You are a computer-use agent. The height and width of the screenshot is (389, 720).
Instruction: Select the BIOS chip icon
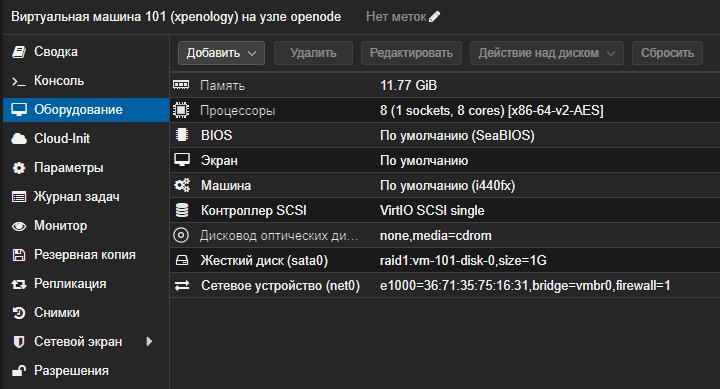(x=182, y=135)
